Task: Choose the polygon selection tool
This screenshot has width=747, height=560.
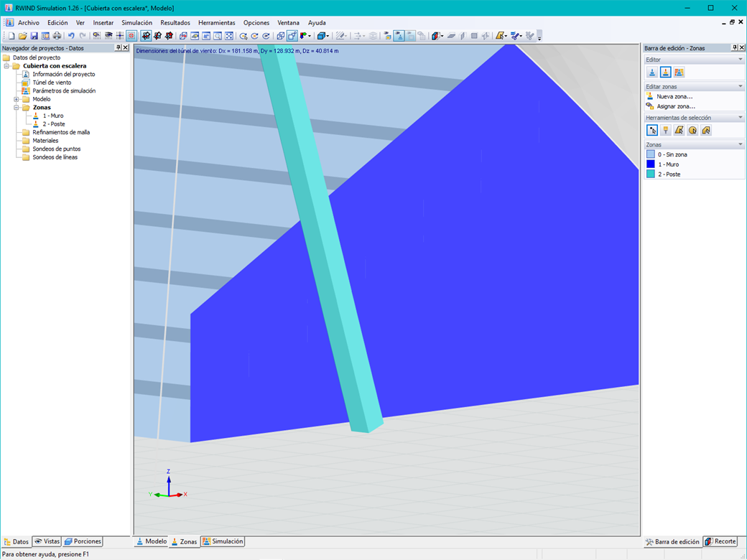Action: coord(678,130)
